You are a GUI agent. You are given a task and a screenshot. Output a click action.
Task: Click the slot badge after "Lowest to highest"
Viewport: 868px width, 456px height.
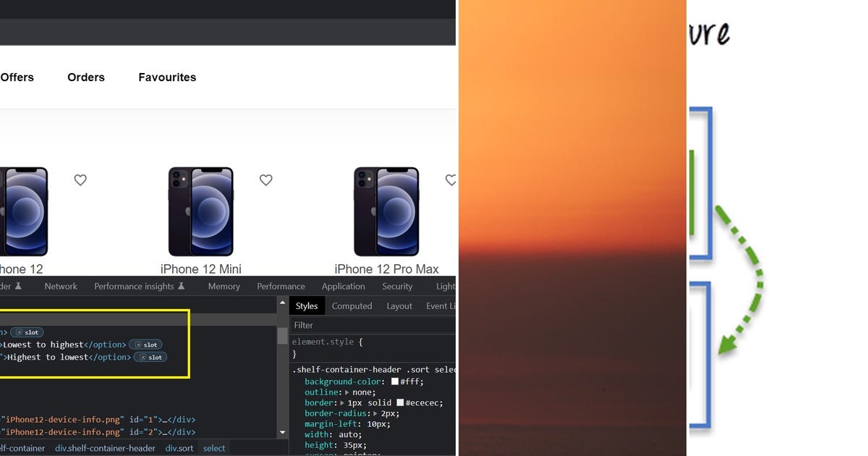(x=145, y=345)
